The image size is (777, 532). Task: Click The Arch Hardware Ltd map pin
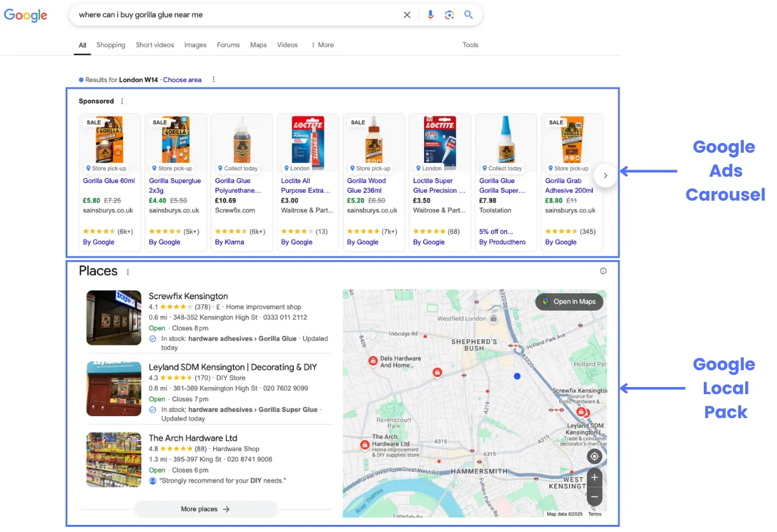tap(365, 445)
